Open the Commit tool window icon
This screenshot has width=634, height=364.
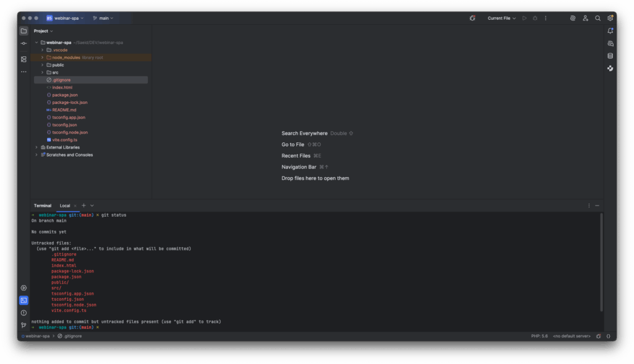coord(24,43)
